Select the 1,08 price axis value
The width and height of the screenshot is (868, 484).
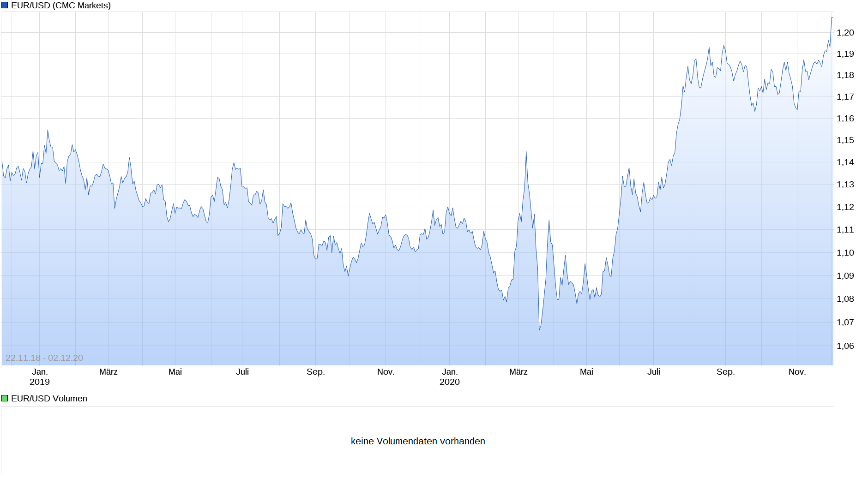point(845,299)
